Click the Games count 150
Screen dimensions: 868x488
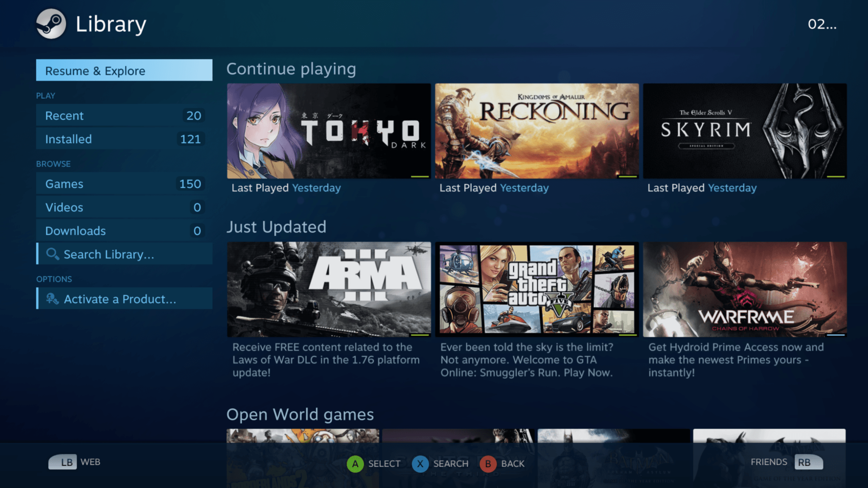tap(190, 184)
